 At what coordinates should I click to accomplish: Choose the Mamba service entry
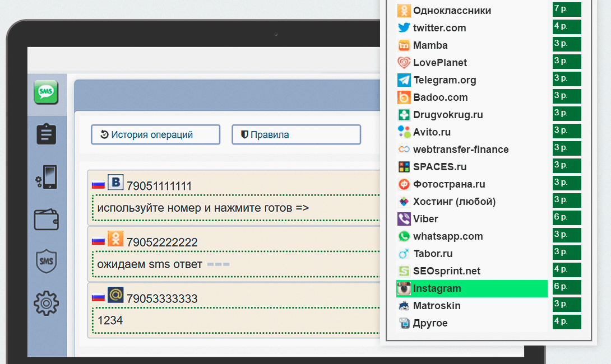pyautogui.click(x=472, y=45)
